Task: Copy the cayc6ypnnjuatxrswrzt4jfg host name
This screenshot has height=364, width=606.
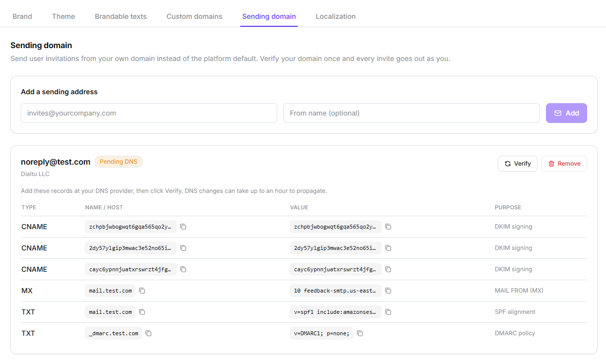Action: [183, 269]
